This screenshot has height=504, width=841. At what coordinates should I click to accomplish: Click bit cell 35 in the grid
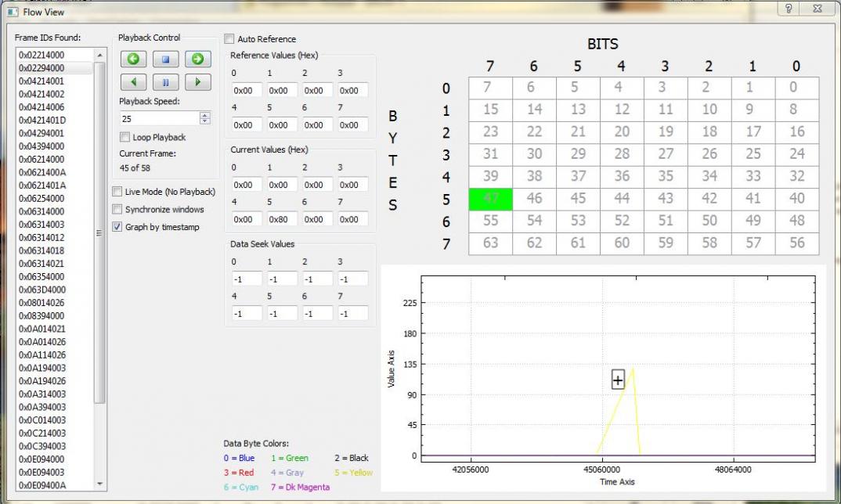click(666, 177)
